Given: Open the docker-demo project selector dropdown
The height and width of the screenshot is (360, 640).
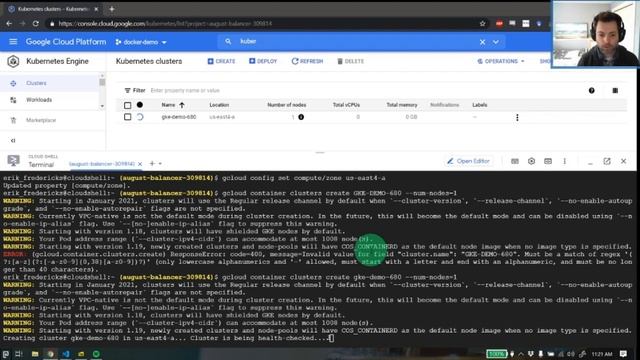Looking at the screenshot, I should (x=141, y=42).
